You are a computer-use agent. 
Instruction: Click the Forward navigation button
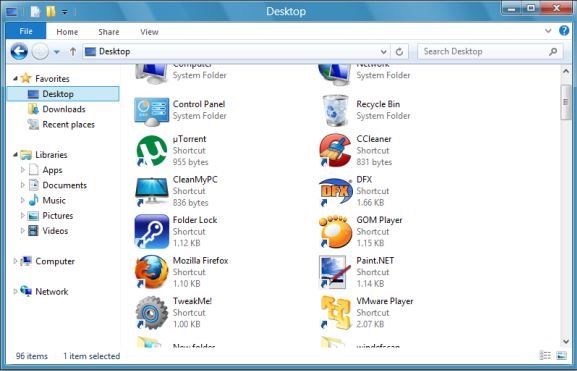40,51
